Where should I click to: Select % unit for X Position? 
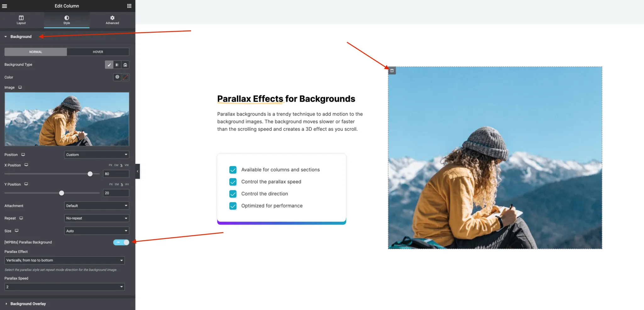click(121, 165)
